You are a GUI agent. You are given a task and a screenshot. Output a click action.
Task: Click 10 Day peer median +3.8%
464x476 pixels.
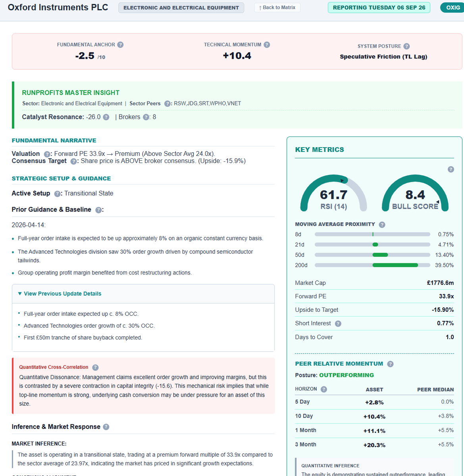[446, 416]
